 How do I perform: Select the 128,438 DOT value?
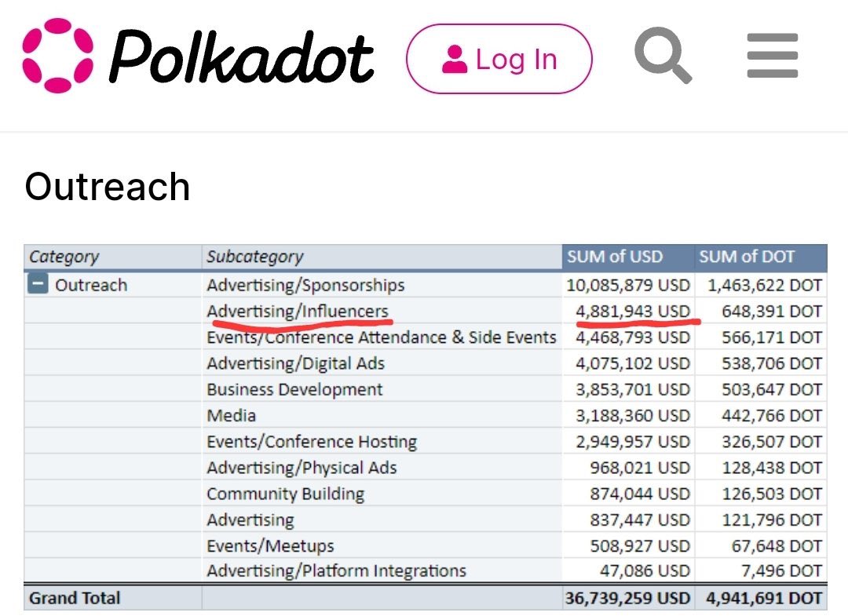(772, 468)
